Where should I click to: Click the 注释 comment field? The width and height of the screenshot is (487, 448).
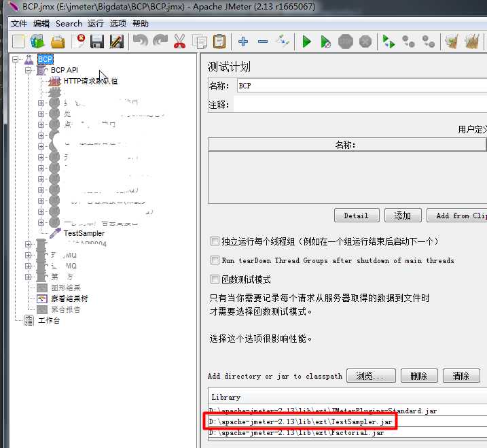(360, 105)
